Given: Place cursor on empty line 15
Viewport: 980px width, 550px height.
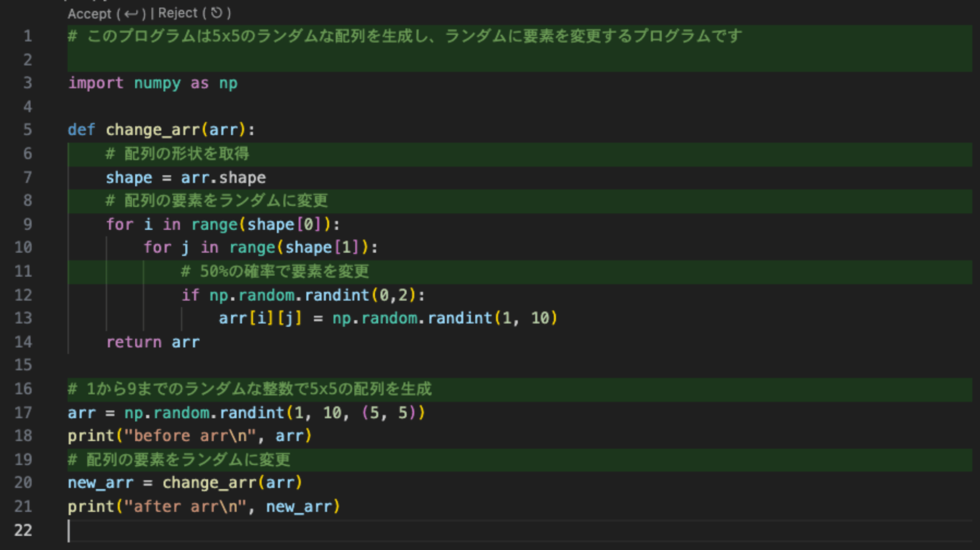Looking at the screenshot, I should click(x=519, y=365).
